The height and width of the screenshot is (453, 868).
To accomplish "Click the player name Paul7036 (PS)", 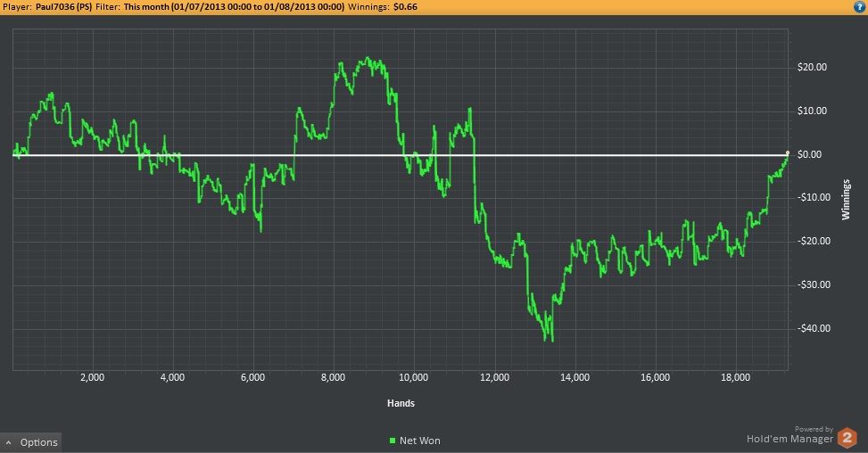I will click(63, 6).
